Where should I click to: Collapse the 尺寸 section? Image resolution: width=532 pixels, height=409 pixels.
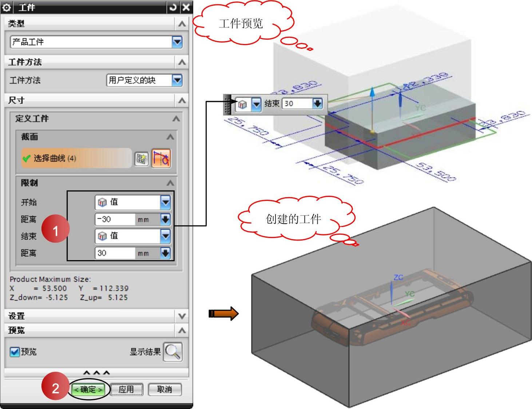tap(182, 100)
